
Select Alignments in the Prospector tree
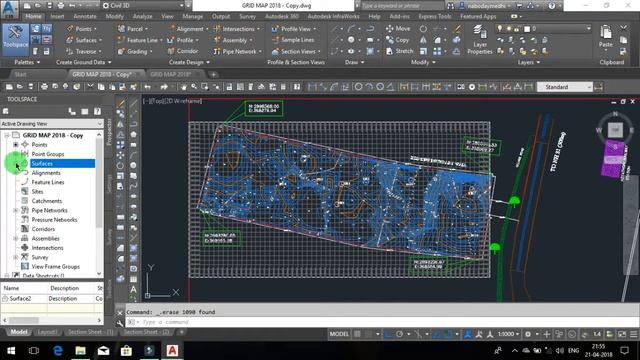click(46, 173)
